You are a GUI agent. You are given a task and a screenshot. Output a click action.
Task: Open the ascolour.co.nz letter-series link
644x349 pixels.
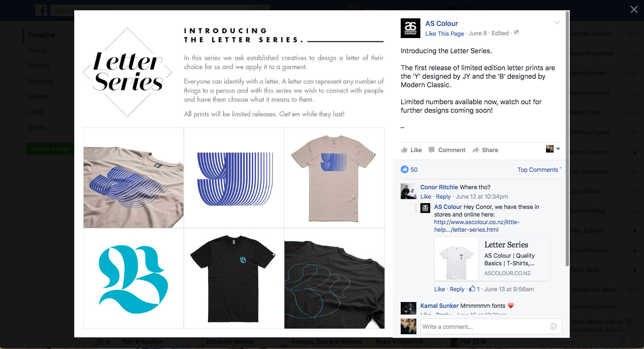(x=477, y=226)
